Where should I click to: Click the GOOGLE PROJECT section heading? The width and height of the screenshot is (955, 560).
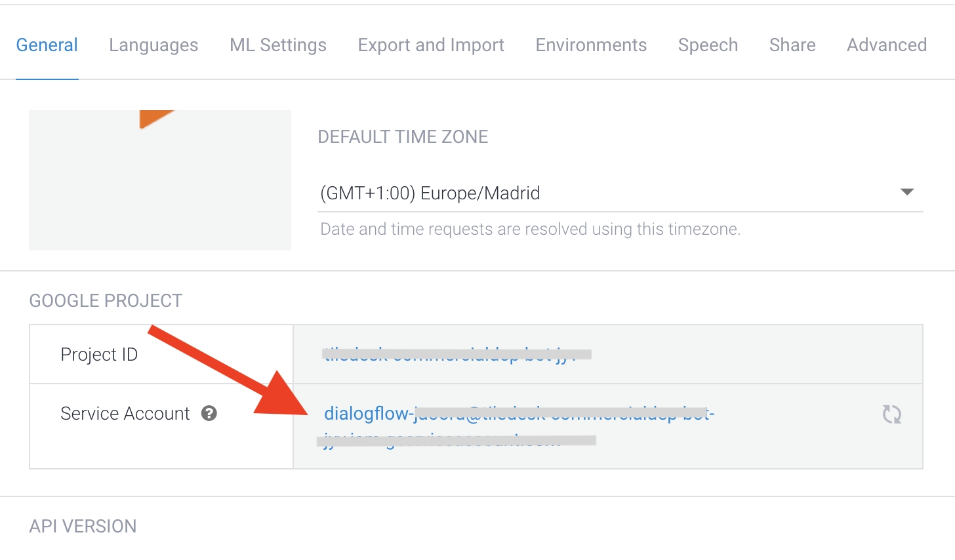[106, 301]
